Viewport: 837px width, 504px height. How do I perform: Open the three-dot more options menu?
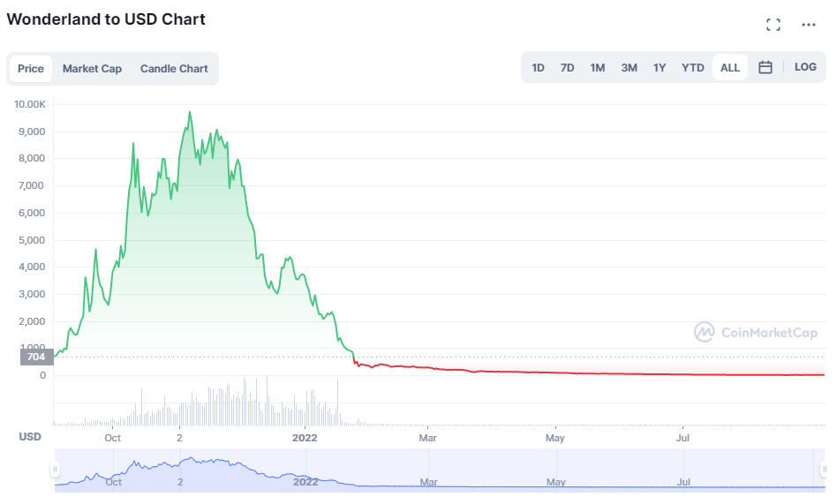click(x=808, y=25)
